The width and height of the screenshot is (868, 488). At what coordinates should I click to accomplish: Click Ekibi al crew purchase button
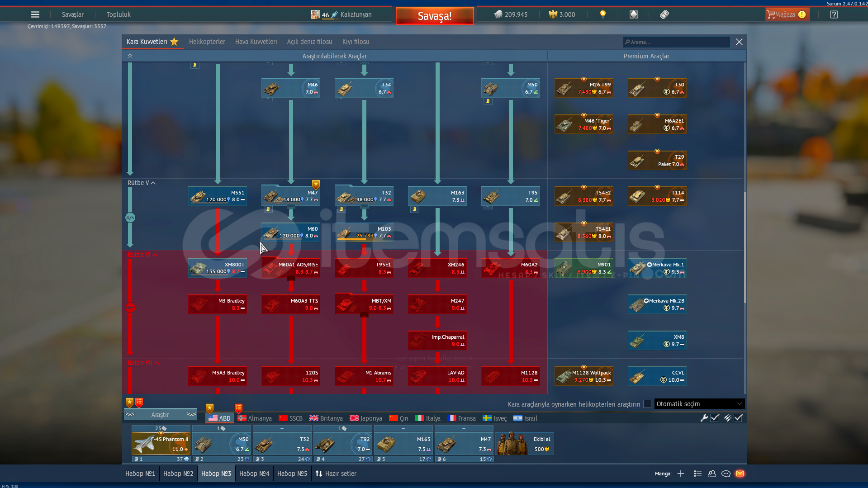point(525,443)
